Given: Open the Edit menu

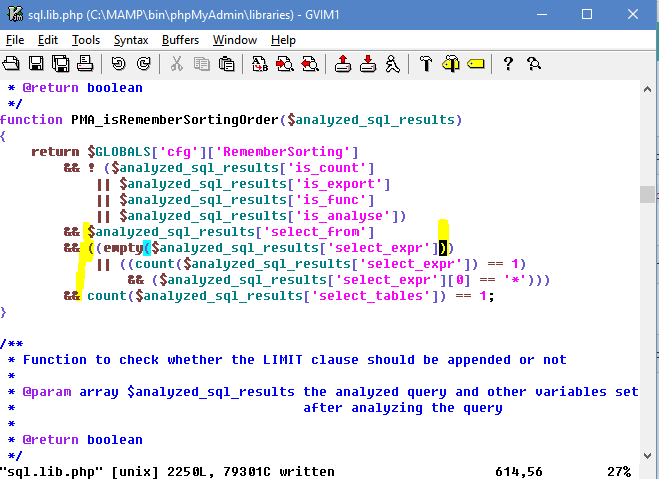Looking at the screenshot, I should pyautogui.click(x=48, y=40).
